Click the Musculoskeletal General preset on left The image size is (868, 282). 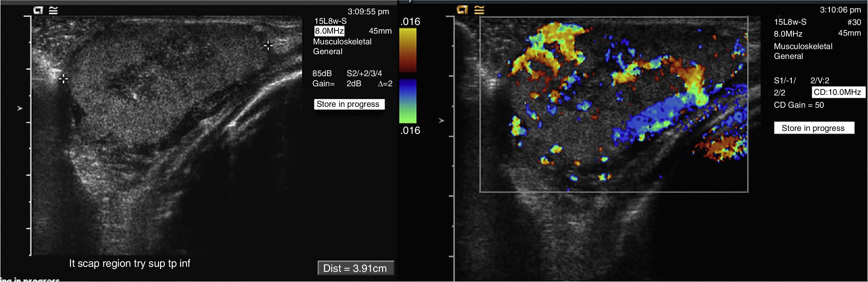point(342,46)
